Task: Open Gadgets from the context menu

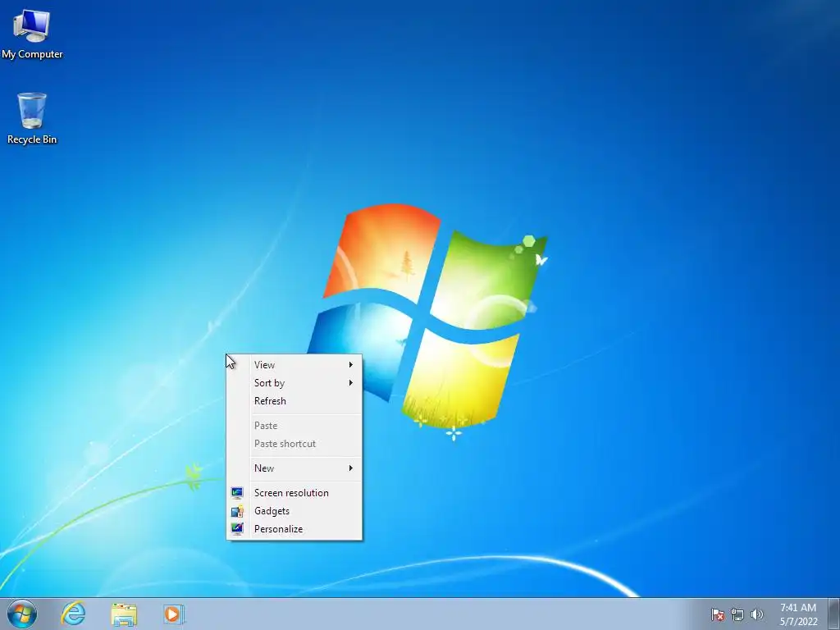Action: click(x=294, y=511)
